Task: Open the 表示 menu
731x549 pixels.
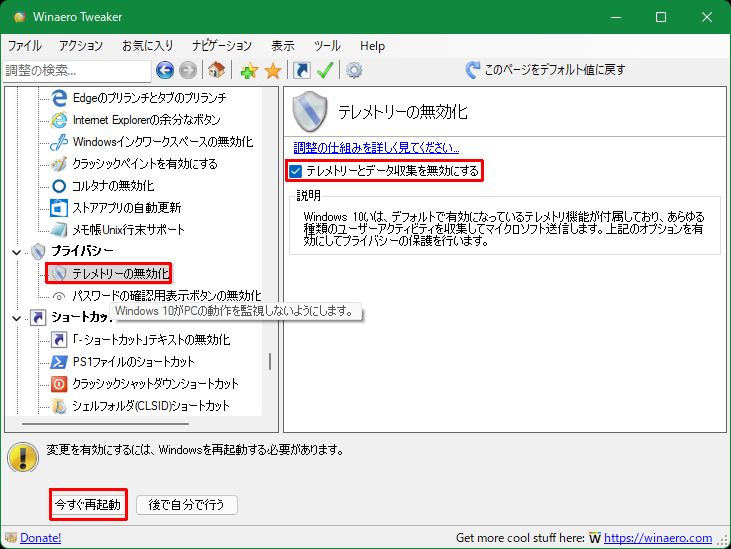Action: pyautogui.click(x=283, y=46)
